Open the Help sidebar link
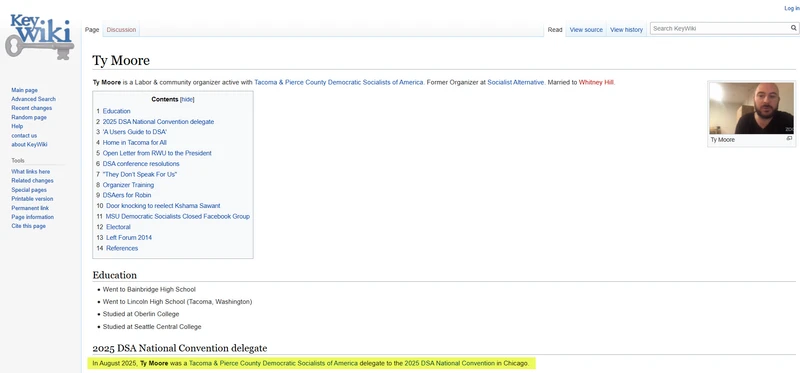This screenshot has width=800, height=373. point(17,126)
